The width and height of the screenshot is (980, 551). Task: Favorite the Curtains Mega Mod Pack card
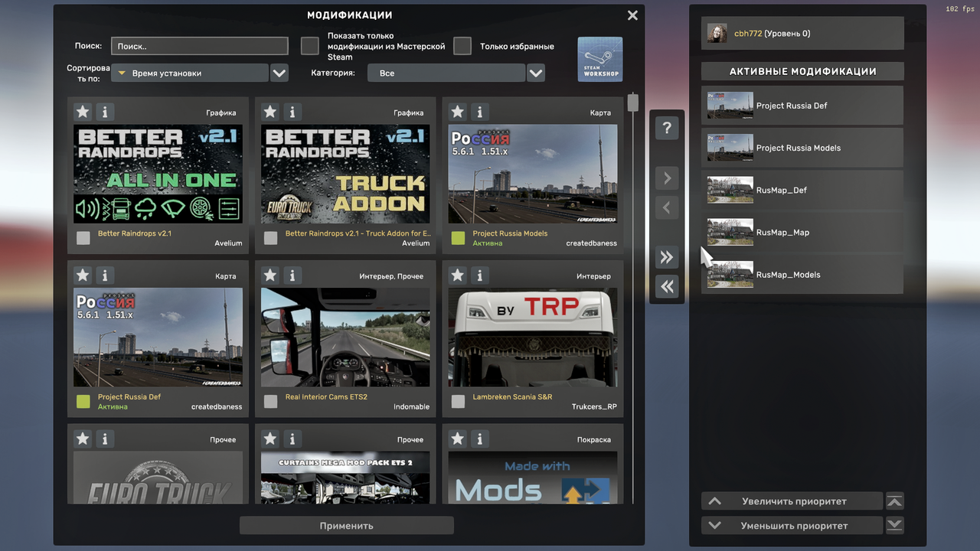[270, 439]
